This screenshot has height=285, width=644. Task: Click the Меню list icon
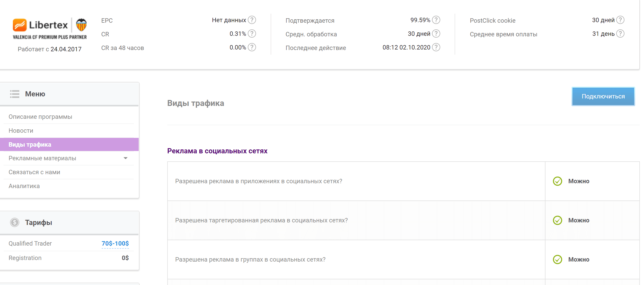15,94
